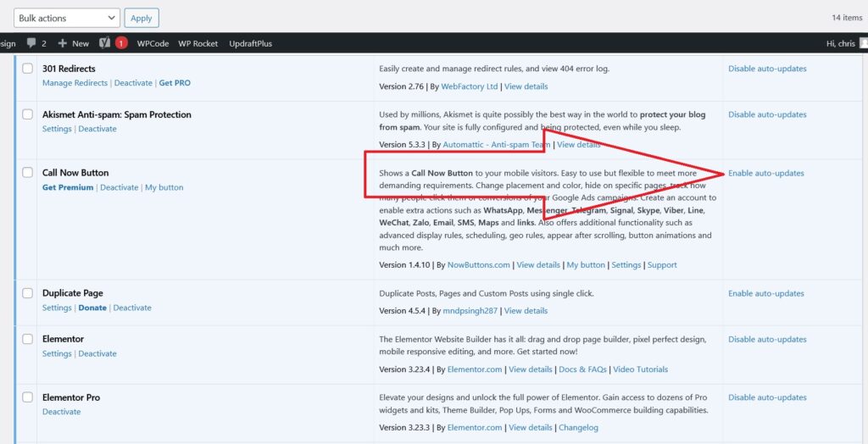View details of Duplicate Page
Viewport: 868px width, 444px height.
coord(526,311)
